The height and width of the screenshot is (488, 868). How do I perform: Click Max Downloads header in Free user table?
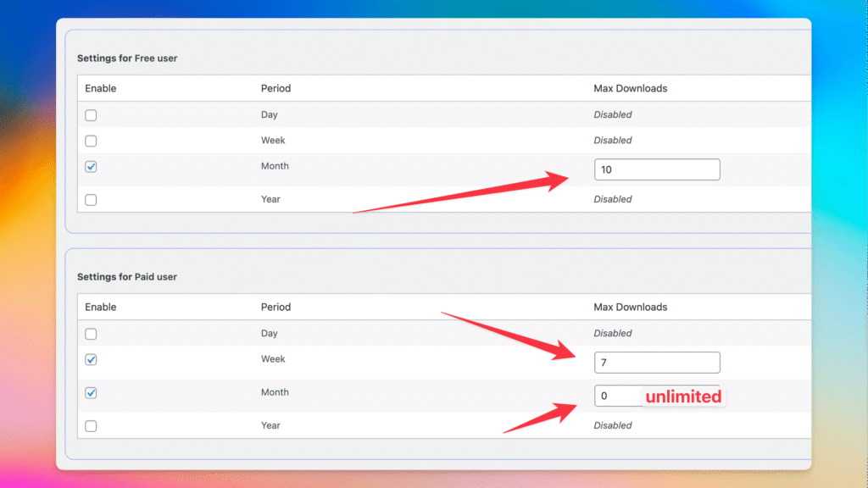coord(630,88)
